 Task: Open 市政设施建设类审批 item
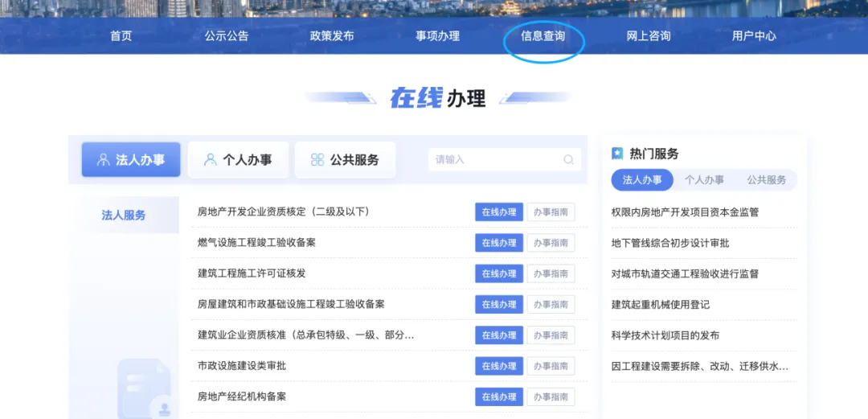(242, 366)
